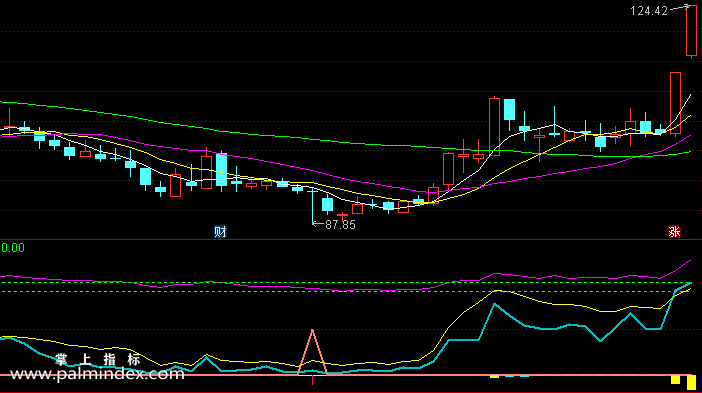Click the tallest red candlestick at far right
The width and height of the screenshot is (702, 393).
click(691, 31)
